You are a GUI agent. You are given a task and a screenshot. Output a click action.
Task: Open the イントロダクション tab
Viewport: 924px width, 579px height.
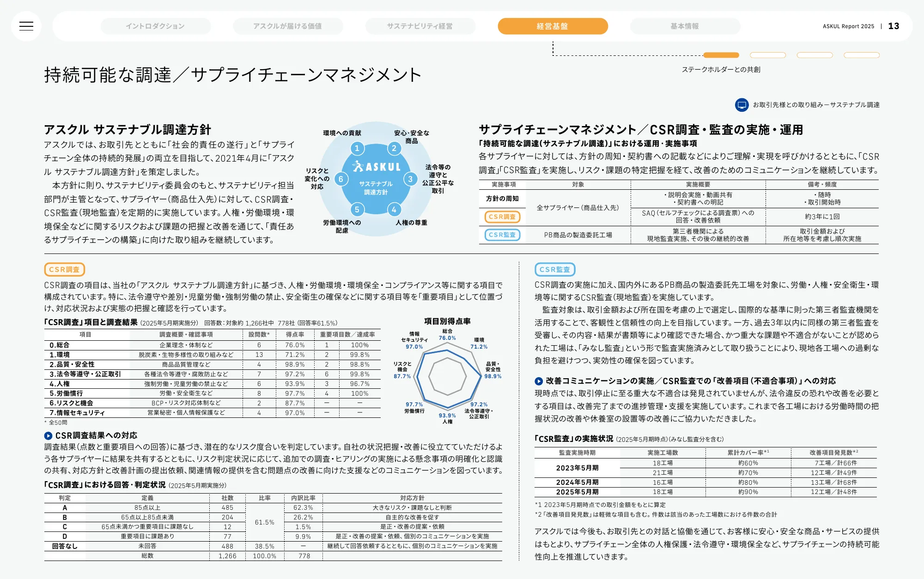tap(156, 26)
